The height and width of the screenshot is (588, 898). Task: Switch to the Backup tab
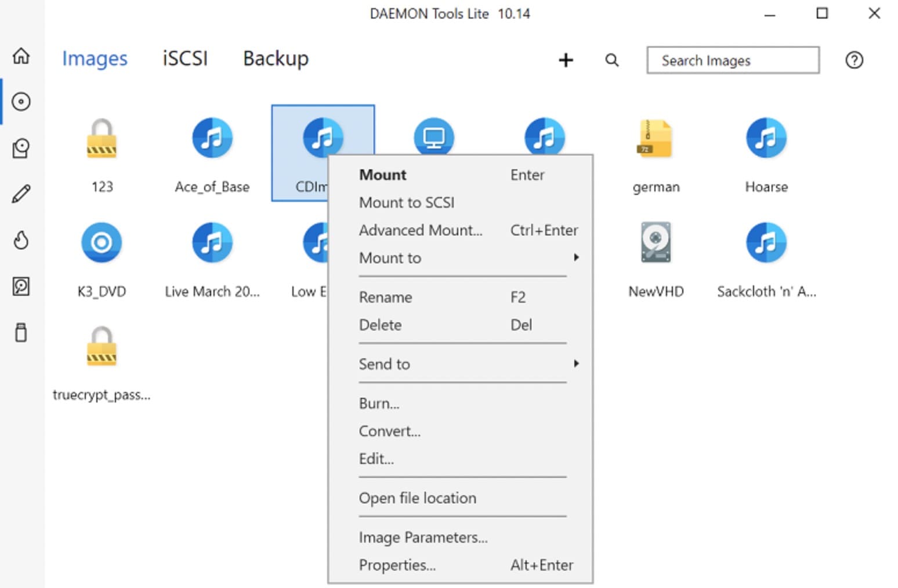coord(276,59)
